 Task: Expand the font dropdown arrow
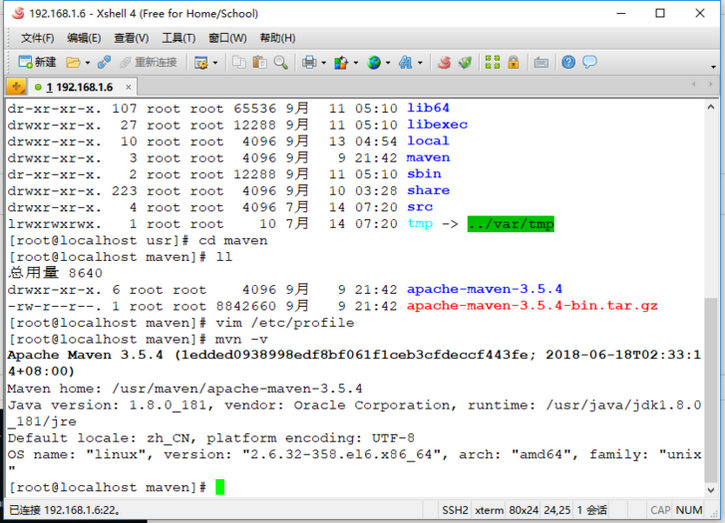pyautogui.click(x=419, y=62)
